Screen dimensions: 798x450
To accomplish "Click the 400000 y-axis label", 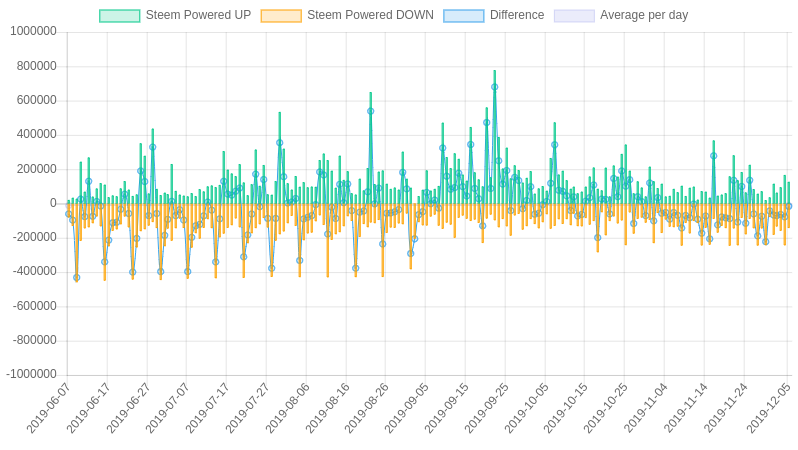I will pos(36,134).
